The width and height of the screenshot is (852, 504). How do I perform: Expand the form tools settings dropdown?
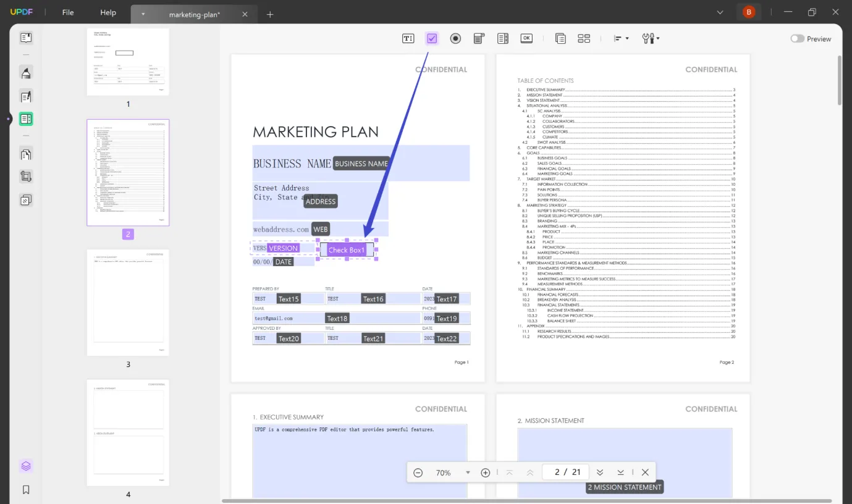coord(651,38)
